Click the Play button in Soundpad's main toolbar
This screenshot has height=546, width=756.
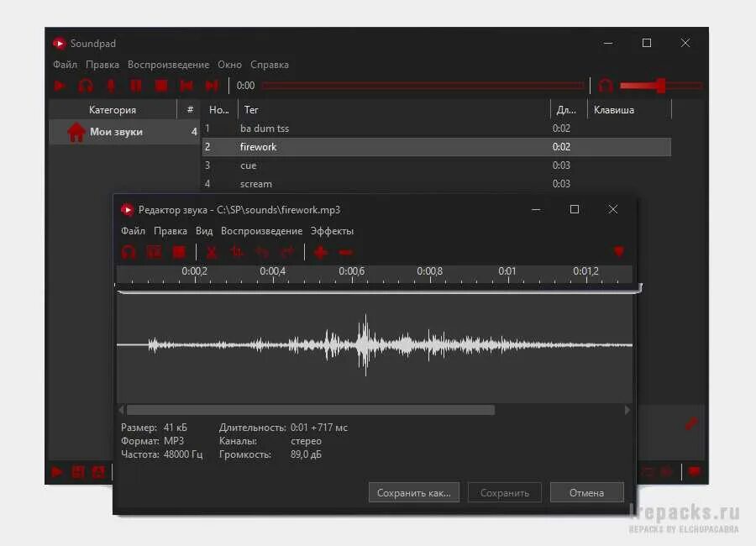pyautogui.click(x=60, y=86)
